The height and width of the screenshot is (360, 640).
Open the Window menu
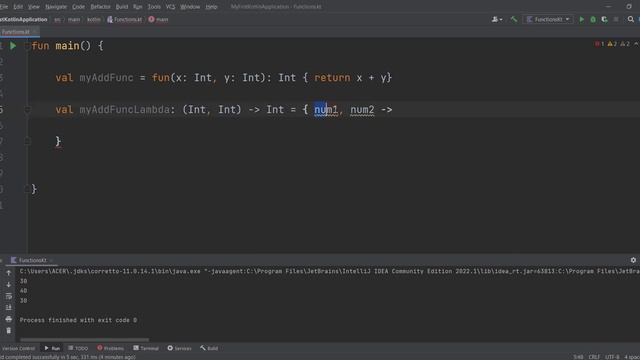190,7
